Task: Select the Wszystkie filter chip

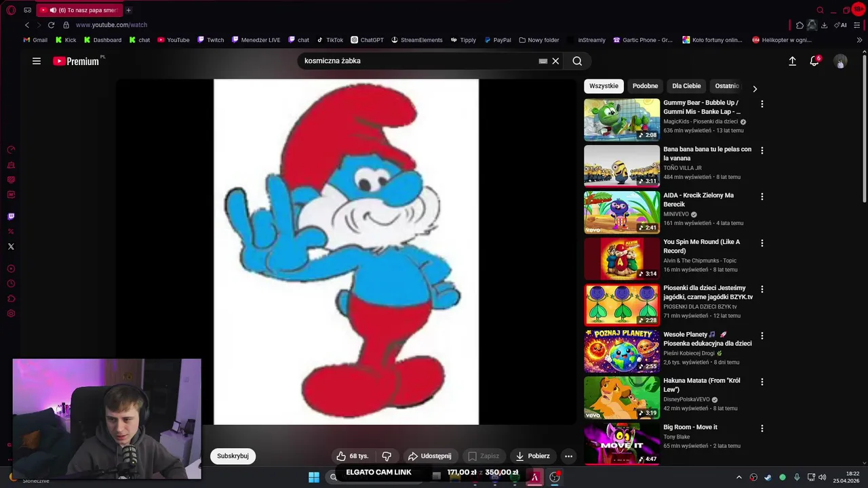Action: [604, 86]
